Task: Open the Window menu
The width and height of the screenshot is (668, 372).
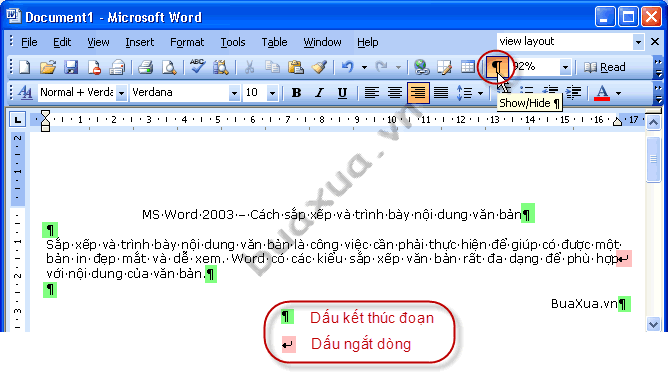Action: [322, 42]
